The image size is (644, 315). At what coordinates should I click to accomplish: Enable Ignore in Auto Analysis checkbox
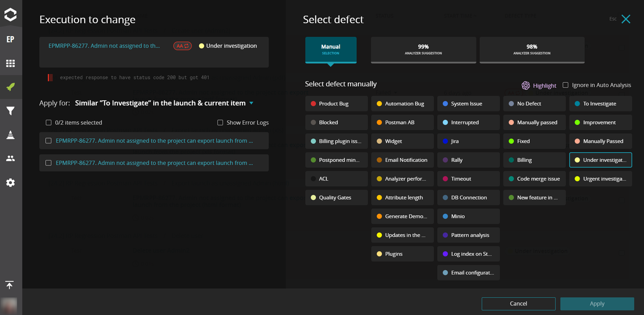[x=565, y=85]
